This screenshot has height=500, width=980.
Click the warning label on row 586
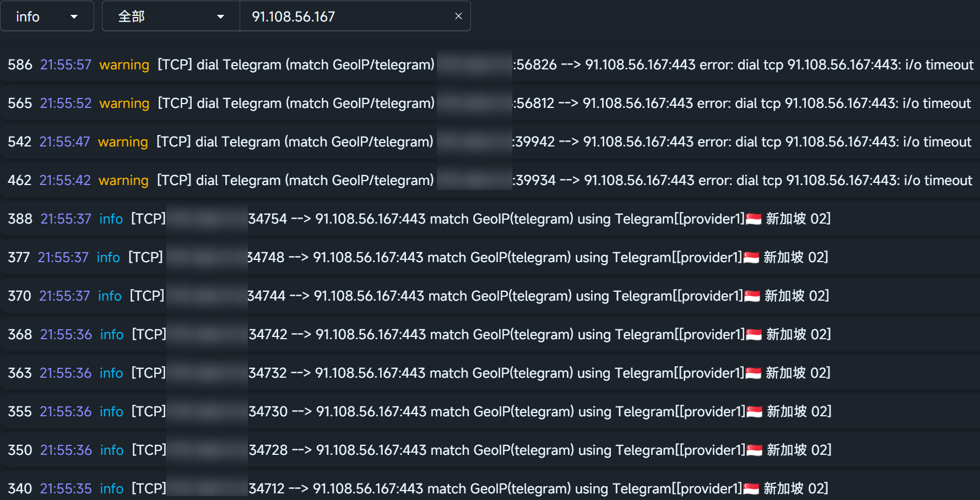pos(124,65)
